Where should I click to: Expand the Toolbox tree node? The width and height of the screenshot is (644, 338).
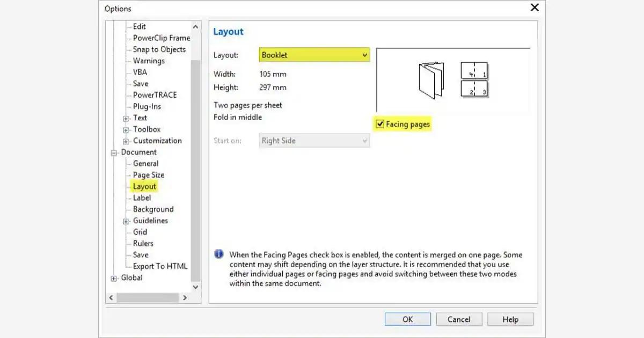tap(126, 129)
